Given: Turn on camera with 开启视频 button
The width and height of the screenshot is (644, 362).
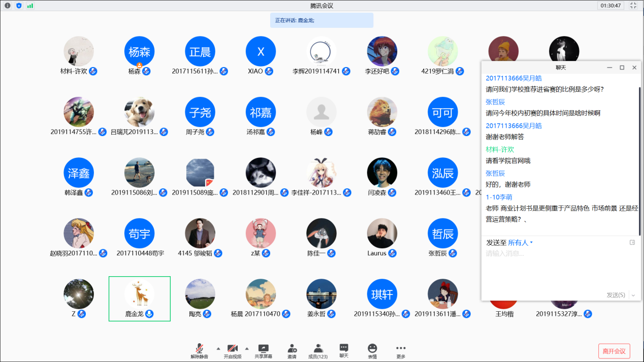Looking at the screenshot, I should tap(232, 348).
